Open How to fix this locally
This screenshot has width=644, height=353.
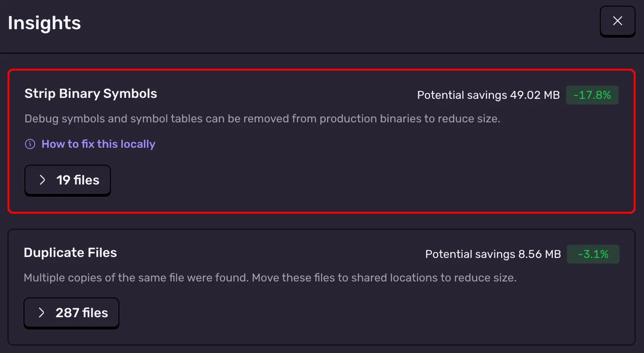98,144
